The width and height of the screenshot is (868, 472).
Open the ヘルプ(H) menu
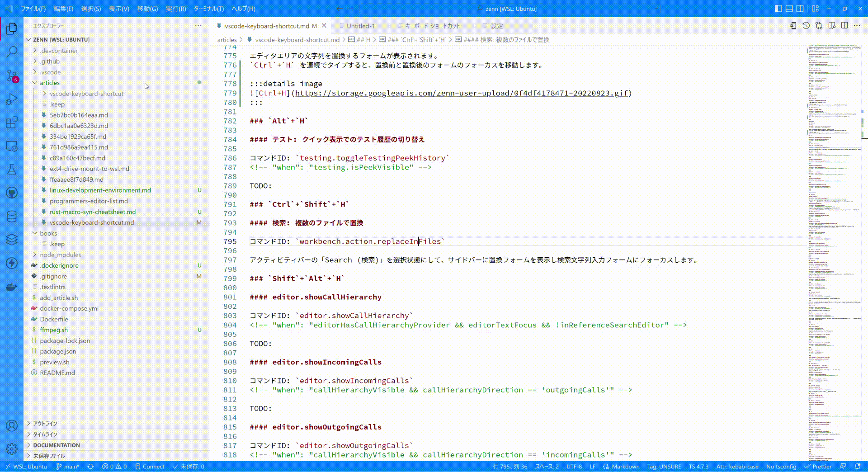(x=243, y=9)
